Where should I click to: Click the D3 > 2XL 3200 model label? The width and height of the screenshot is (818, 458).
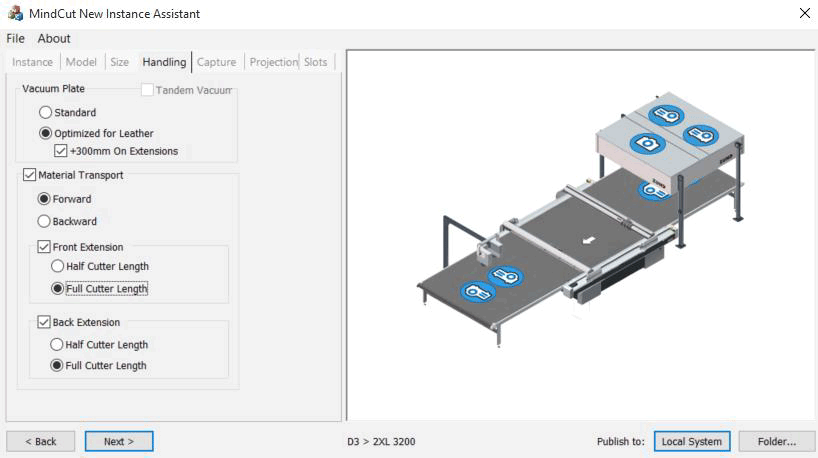tap(381, 442)
